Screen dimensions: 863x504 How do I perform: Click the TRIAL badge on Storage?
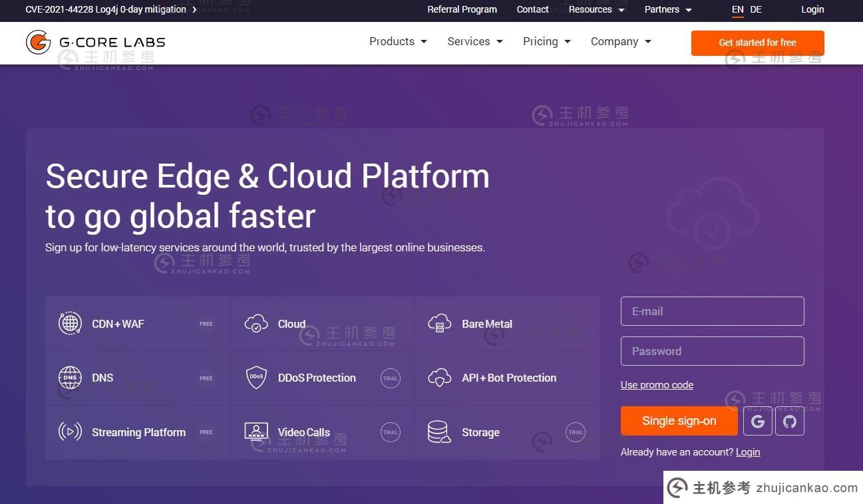[576, 432]
